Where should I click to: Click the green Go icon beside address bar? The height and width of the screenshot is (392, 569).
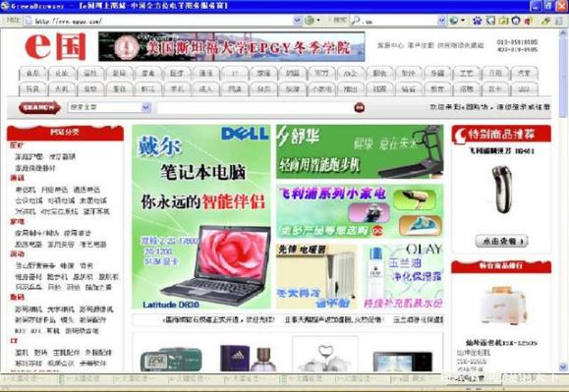tap(310, 21)
